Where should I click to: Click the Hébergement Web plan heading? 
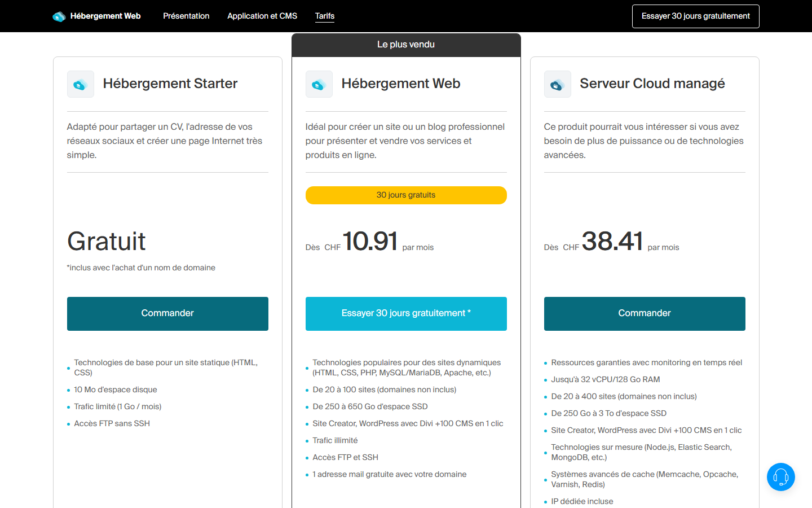tap(401, 84)
